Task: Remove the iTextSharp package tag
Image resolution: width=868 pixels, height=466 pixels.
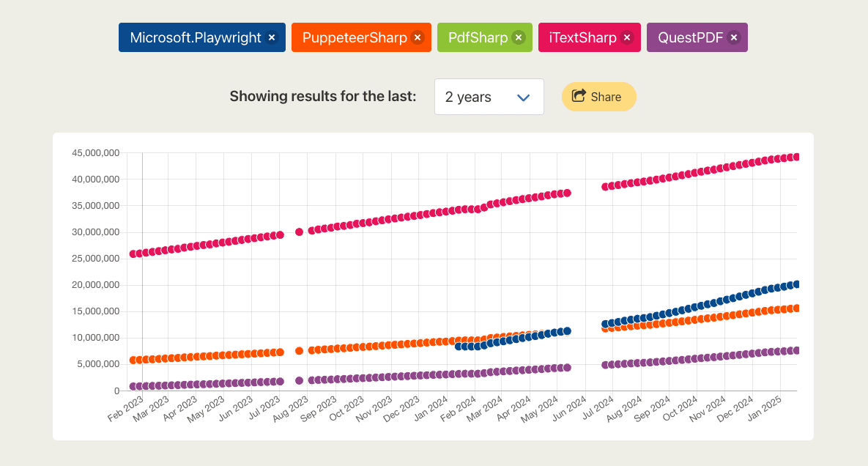Action: (627, 37)
